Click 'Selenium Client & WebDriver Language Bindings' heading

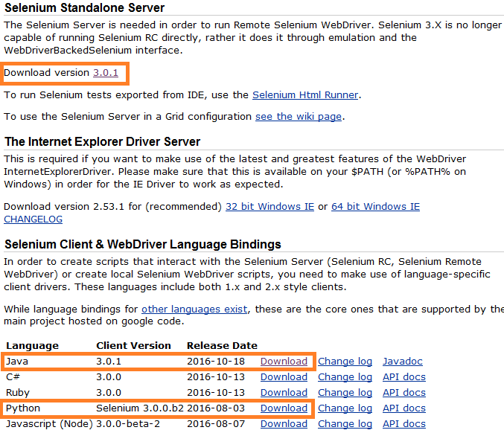tap(143, 245)
